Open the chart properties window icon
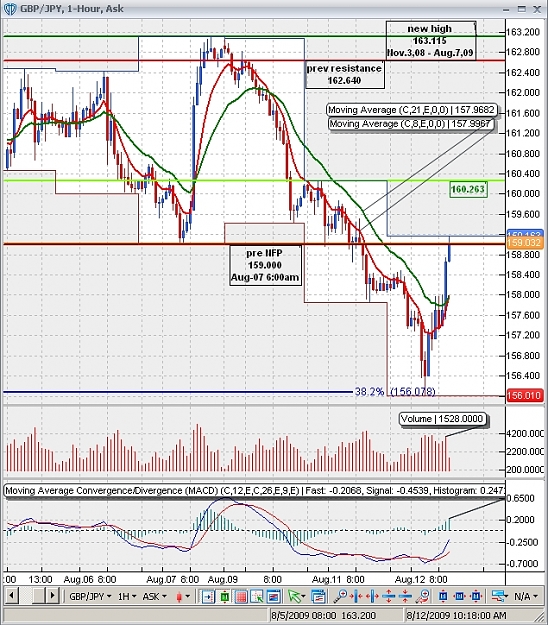 318,597
